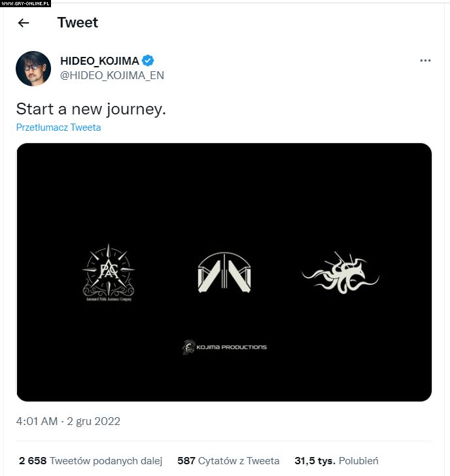Viewport: 450px width, 476px height.
Task: Click the KOJIMA PRODUCTIONS text in image
Action: click(x=232, y=347)
